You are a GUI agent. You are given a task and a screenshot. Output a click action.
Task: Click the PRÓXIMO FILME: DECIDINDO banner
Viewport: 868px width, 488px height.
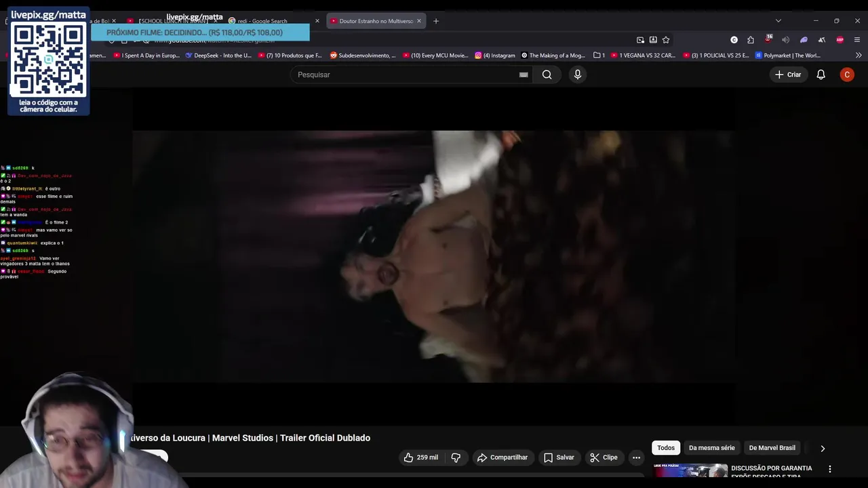pos(200,33)
